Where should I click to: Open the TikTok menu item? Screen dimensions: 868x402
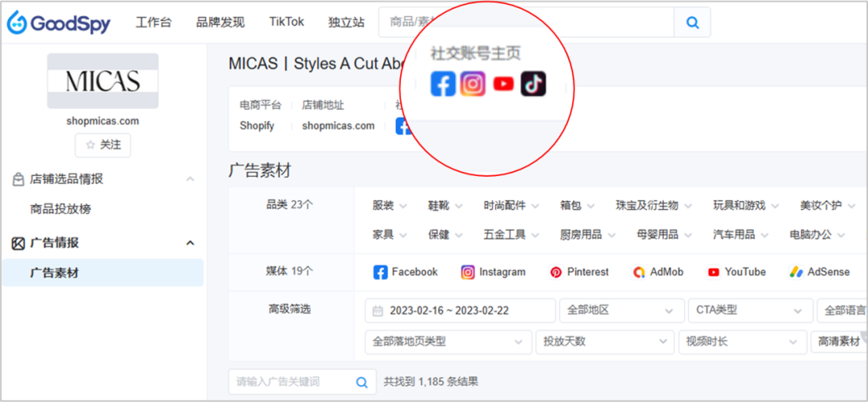pyautogui.click(x=287, y=23)
